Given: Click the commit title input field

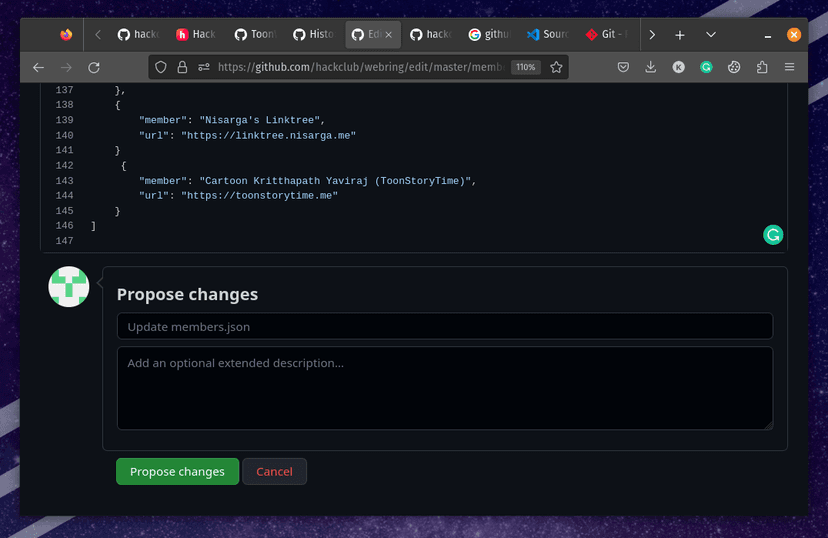Looking at the screenshot, I should click(x=444, y=326).
